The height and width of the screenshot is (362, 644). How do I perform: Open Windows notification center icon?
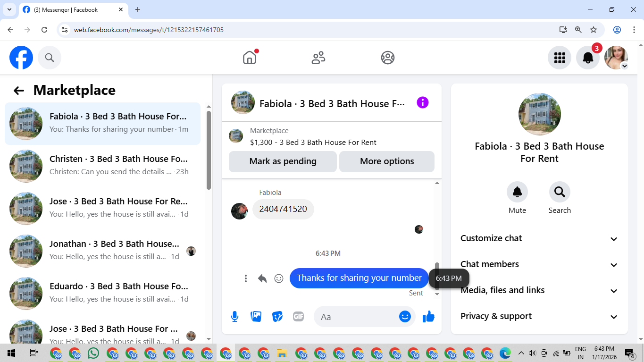click(x=630, y=353)
